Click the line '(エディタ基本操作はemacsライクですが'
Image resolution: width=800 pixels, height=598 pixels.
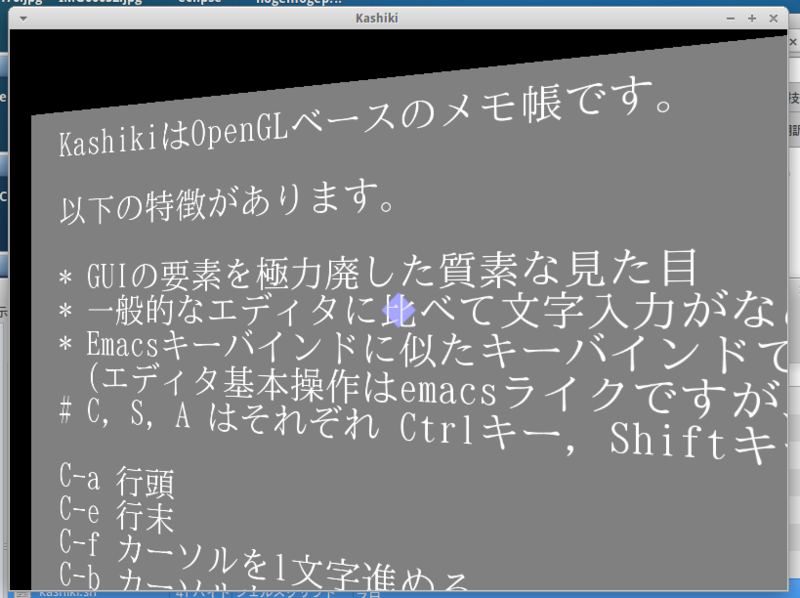(x=438, y=390)
